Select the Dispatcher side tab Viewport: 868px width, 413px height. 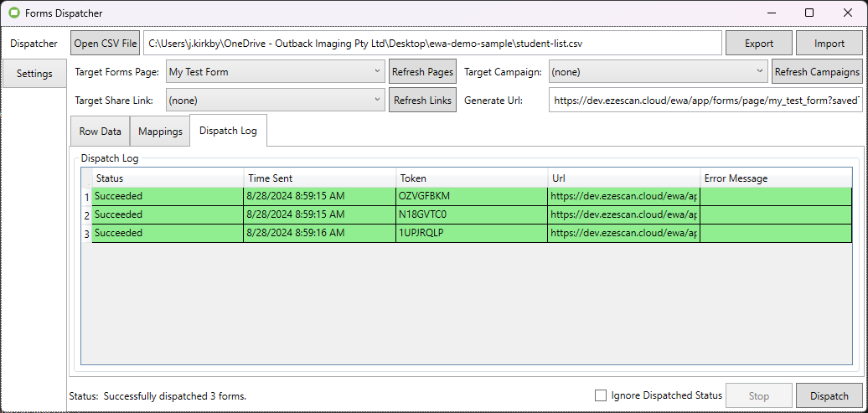coord(34,44)
